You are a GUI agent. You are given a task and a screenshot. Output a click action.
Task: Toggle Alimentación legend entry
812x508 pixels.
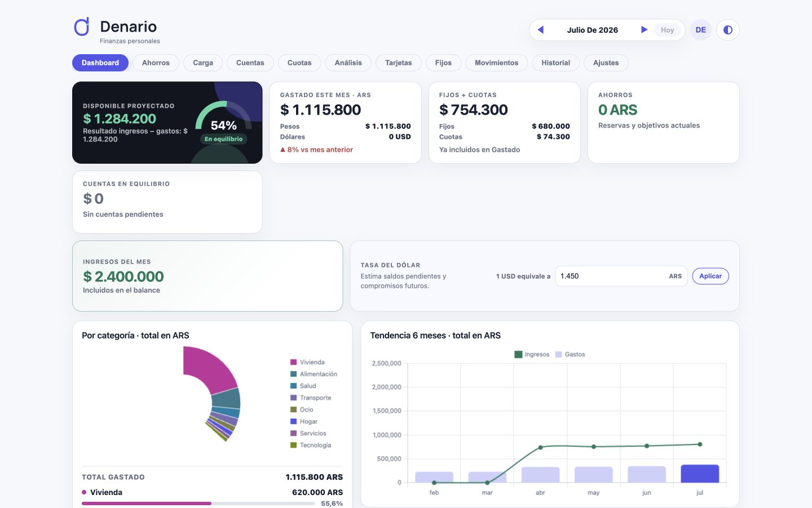(x=314, y=374)
